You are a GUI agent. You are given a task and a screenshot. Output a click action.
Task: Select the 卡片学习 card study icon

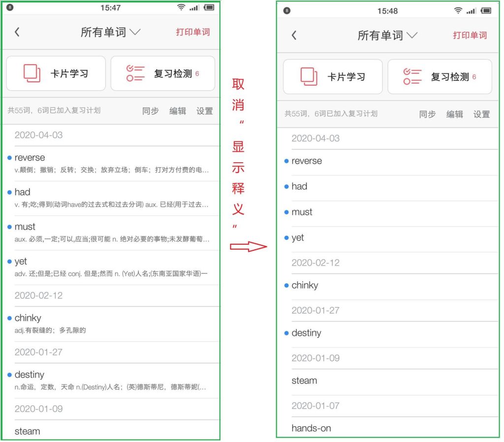click(x=32, y=73)
